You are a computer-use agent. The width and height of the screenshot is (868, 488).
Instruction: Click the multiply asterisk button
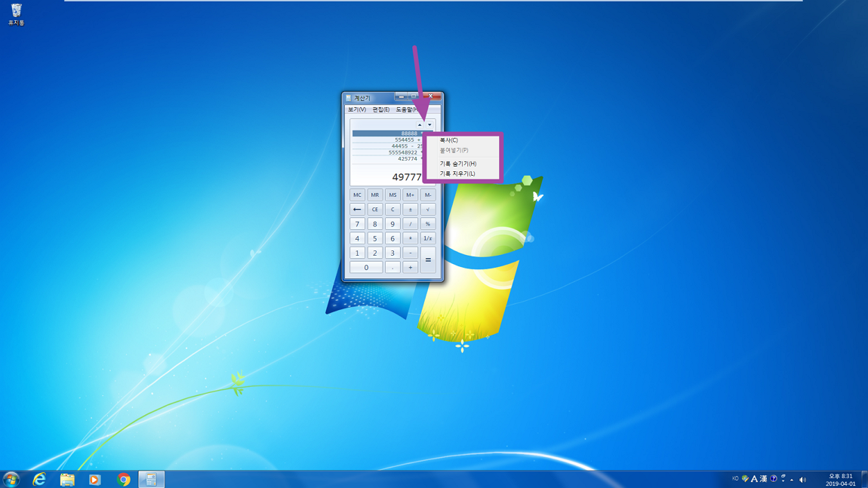point(410,238)
